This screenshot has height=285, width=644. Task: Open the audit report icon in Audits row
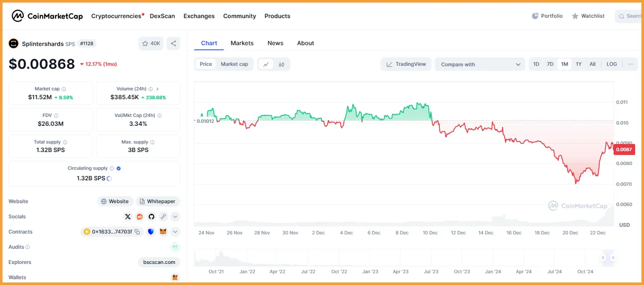tap(175, 247)
